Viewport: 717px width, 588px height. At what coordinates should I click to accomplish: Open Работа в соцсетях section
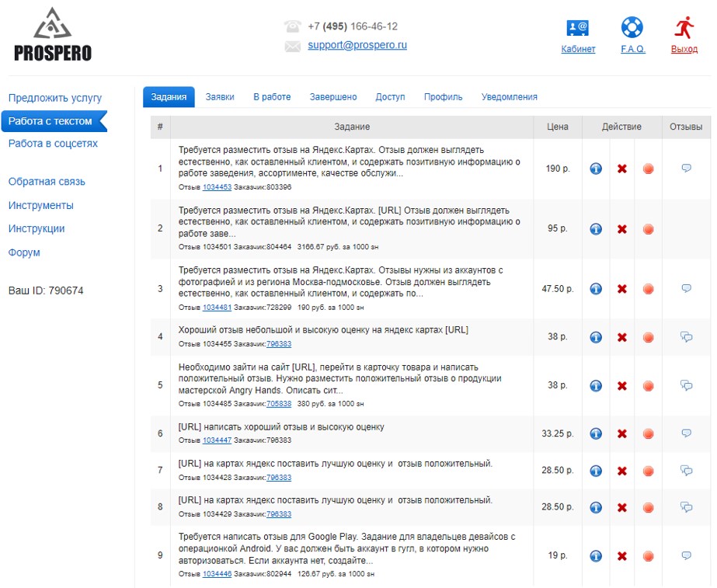[x=53, y=144]
